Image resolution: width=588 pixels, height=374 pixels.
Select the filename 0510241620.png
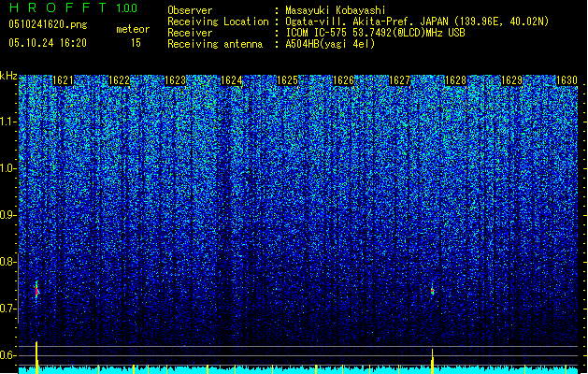pyautogui.click(x=48, y=24)
